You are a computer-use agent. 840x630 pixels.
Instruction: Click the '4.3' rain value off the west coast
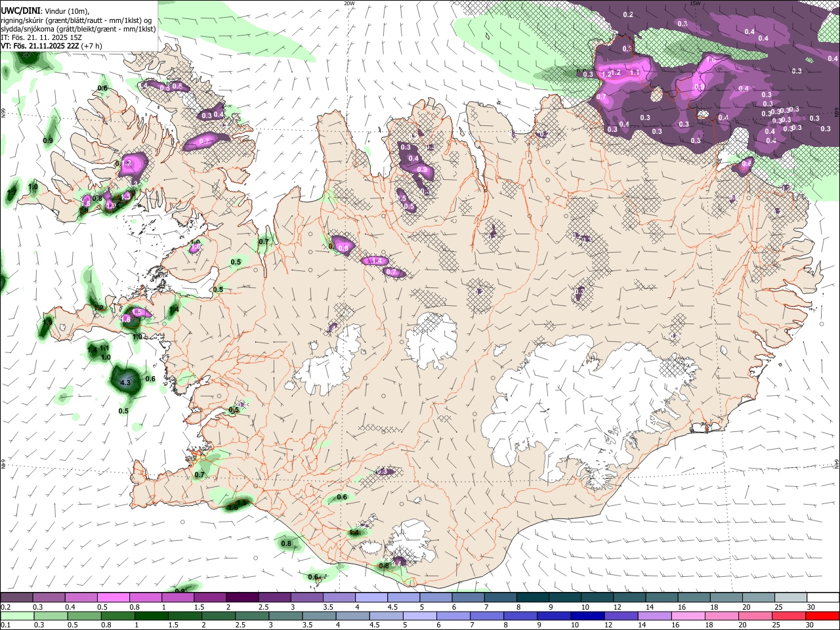(x=126, y=382)
